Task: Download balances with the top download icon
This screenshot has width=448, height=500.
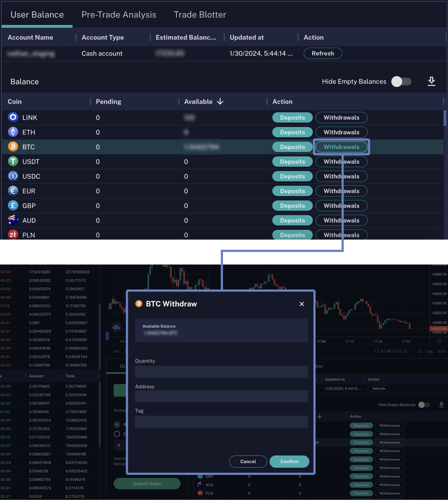Action: tap(431, 81)
